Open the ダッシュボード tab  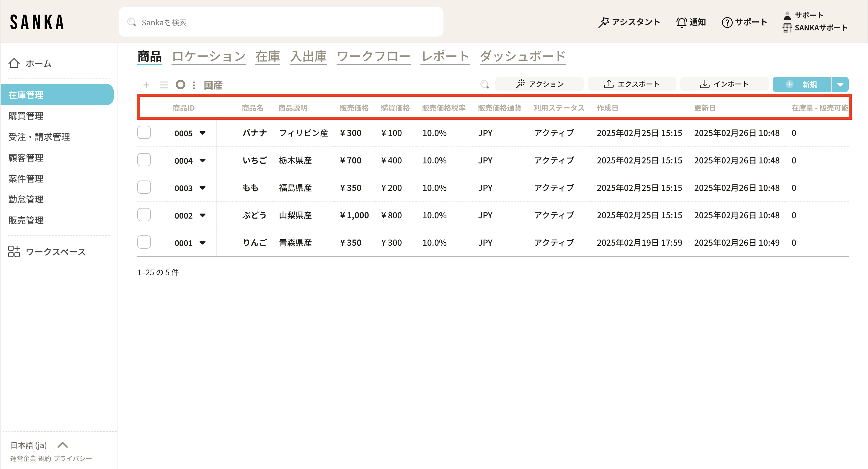pos(523,56)
